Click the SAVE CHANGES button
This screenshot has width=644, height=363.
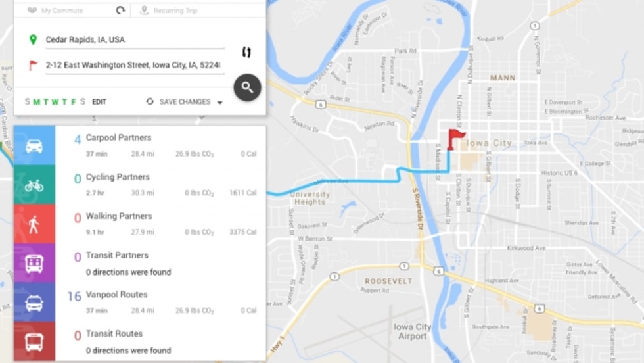[185, 102]
